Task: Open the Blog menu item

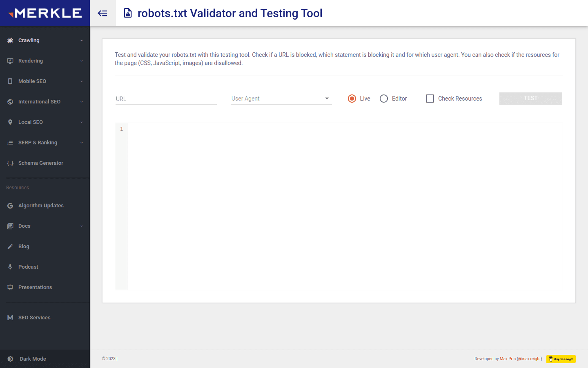Action: click(x=23, y=246)
